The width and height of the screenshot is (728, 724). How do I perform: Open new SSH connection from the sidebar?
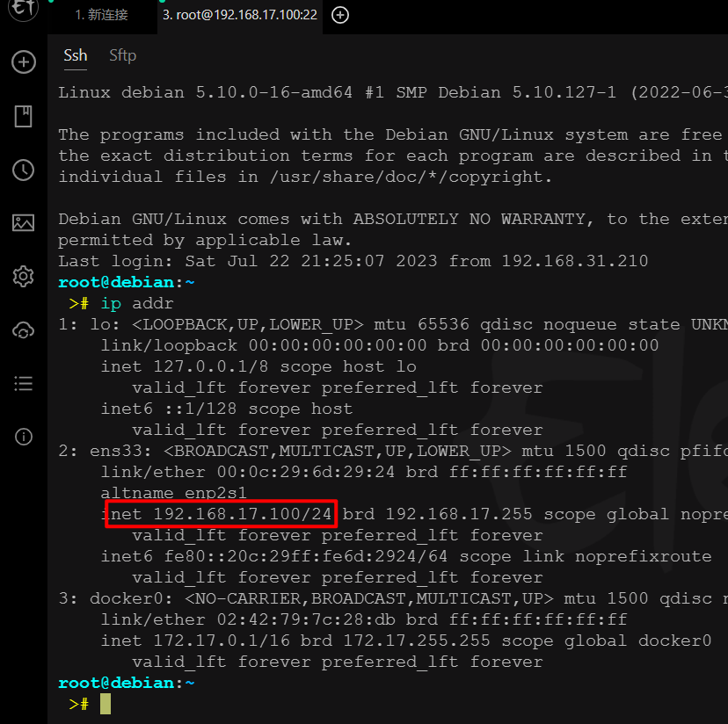pyautogui.click(x=23, y=62)
